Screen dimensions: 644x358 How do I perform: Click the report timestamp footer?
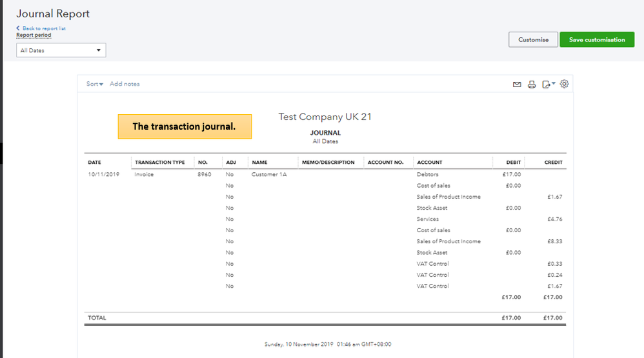(328, 344)
